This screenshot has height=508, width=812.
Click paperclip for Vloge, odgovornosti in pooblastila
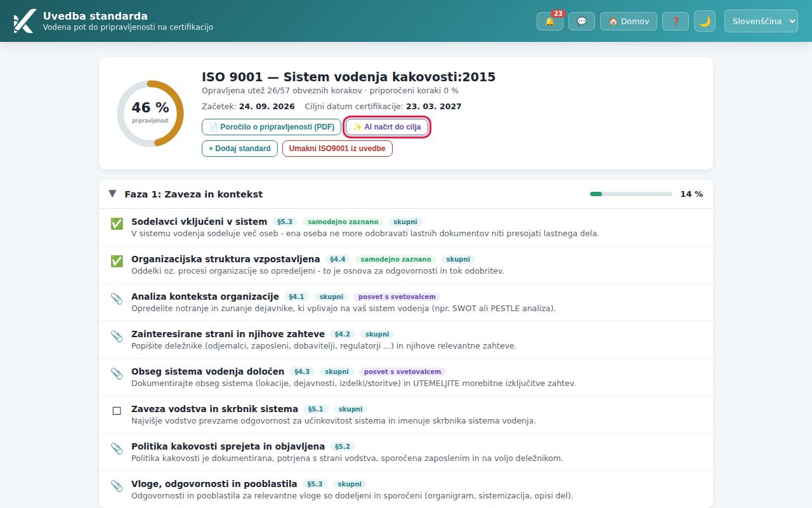point(117,486)
